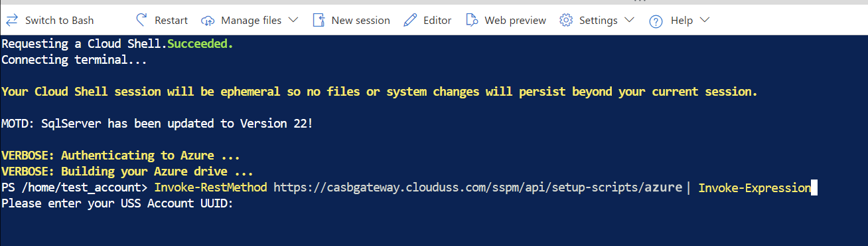The height and width of the screenshot is (246, 868).
Task: Click the Web preview document icon
Action: [472, 20]
